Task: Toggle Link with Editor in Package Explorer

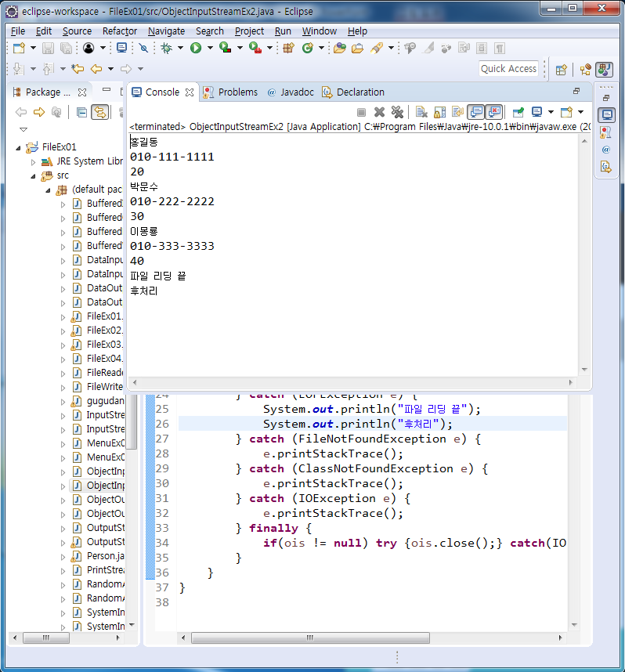Action: tap(100, 113)
